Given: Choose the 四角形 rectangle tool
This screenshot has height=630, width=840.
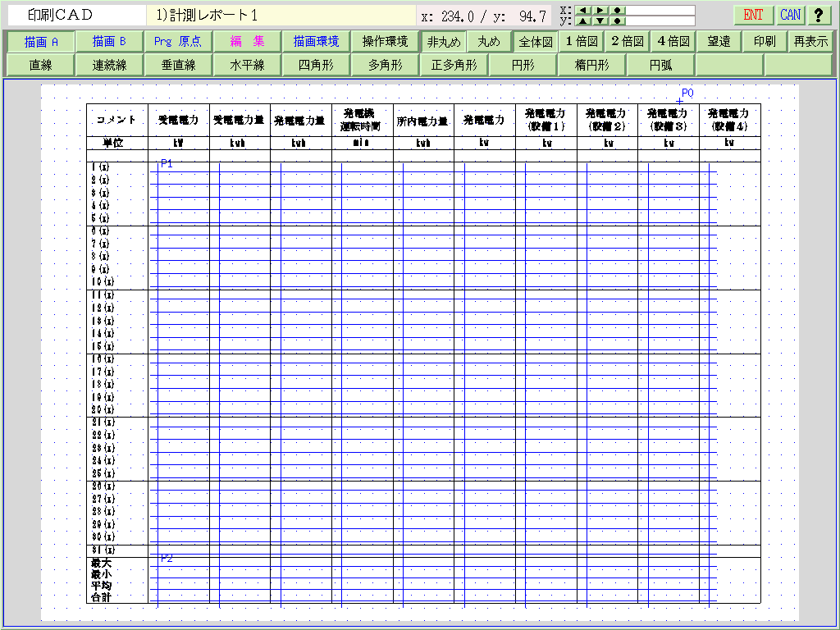Looking at the screenshot, I should 316,65.
